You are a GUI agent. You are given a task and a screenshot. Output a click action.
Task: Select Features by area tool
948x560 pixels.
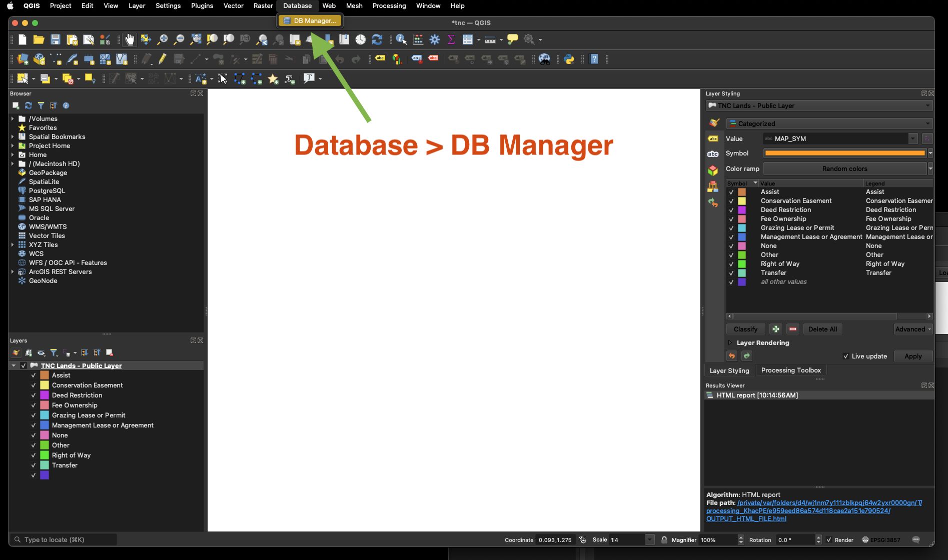point(23,78)
